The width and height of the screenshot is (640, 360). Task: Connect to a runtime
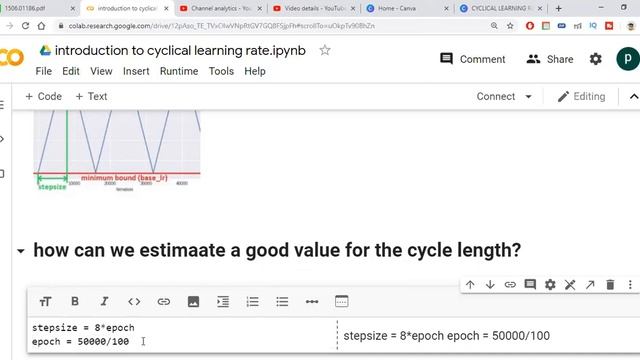click(496, 96)
